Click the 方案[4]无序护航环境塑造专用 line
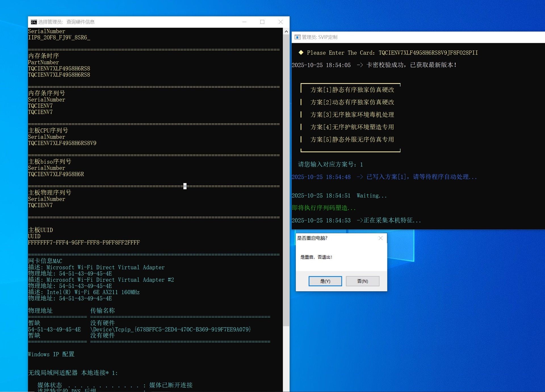The width and height of the screenshot is (545, 392). tap(352, 127)
